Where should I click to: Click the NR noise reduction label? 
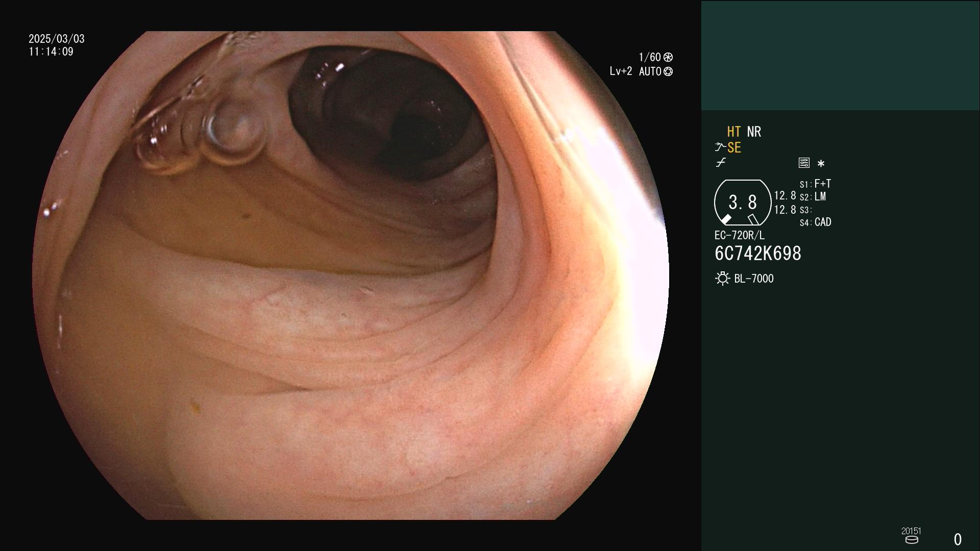[754, 132]
